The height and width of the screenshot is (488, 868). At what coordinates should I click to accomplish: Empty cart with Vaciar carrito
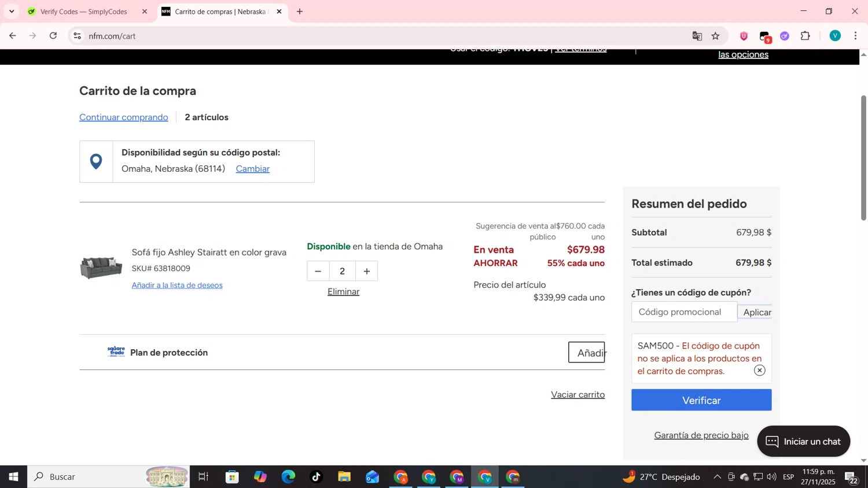click(x=578, y=394)
